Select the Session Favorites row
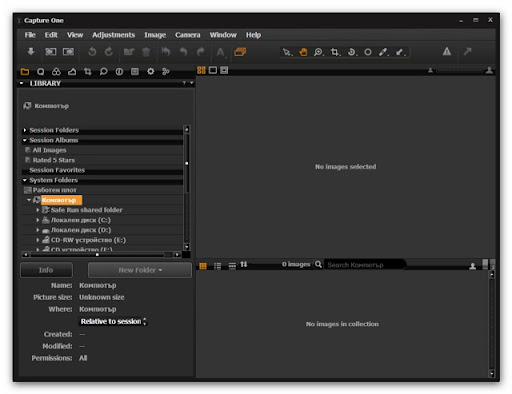This screenshot has width=512, height=394. click(x=102, y=170)
